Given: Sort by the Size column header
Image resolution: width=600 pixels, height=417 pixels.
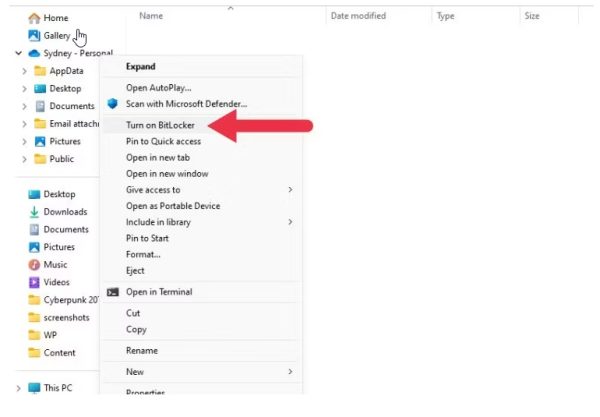Looking at the screenshot, I should [532, 16].
